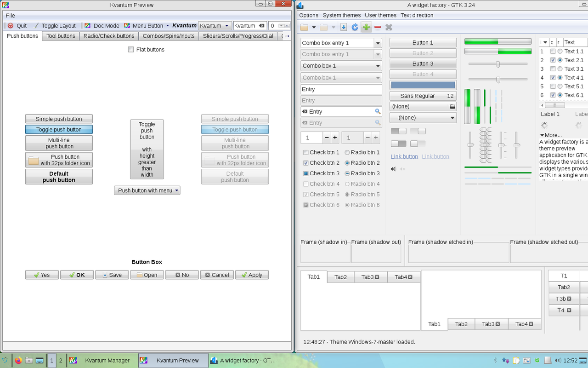Click the gray X toolbar icon
This screenshot has width=588, height=368.
[x=389, y=27]
